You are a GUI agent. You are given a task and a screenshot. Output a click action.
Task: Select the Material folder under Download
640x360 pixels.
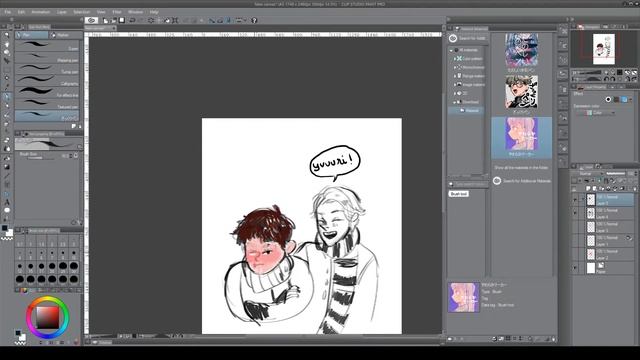tap(467, 111)
